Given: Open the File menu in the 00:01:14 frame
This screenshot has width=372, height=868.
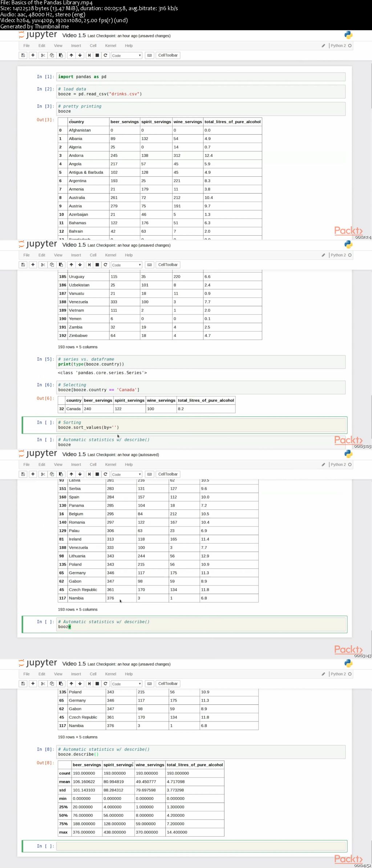Looking at the screenshot, I should (x=27, y=46).
